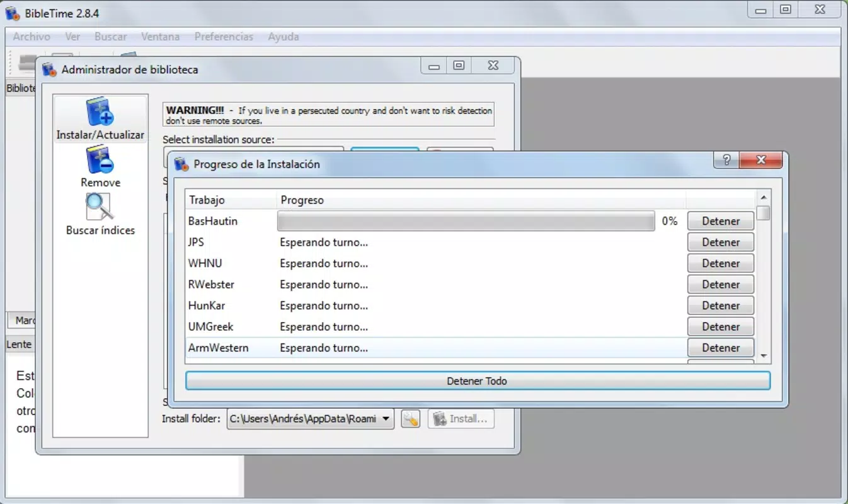Select the BasHautin job name
Screen dimensions: 848x504
tap(213, 221)
